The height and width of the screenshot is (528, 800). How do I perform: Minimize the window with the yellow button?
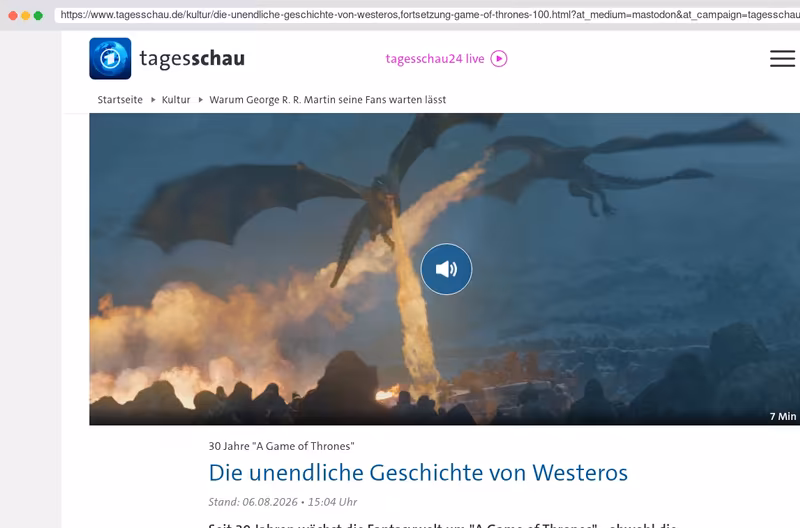coord(26,15)
